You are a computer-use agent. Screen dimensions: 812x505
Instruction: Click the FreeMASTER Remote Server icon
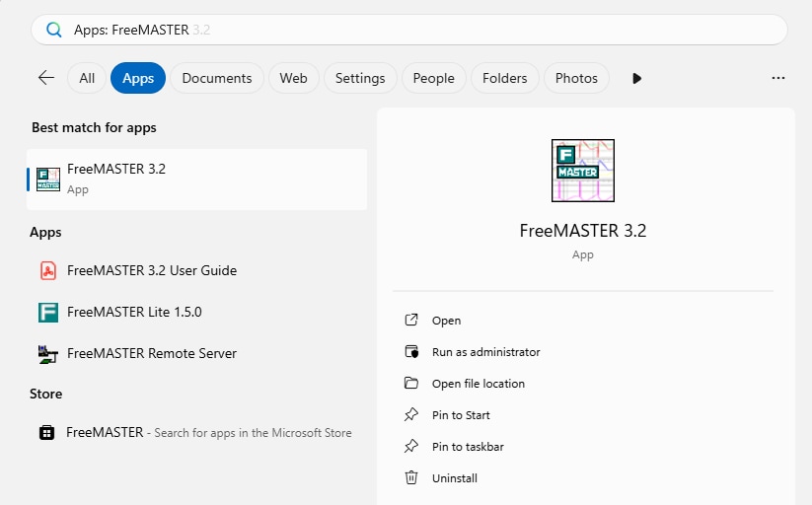click(48, 354)
